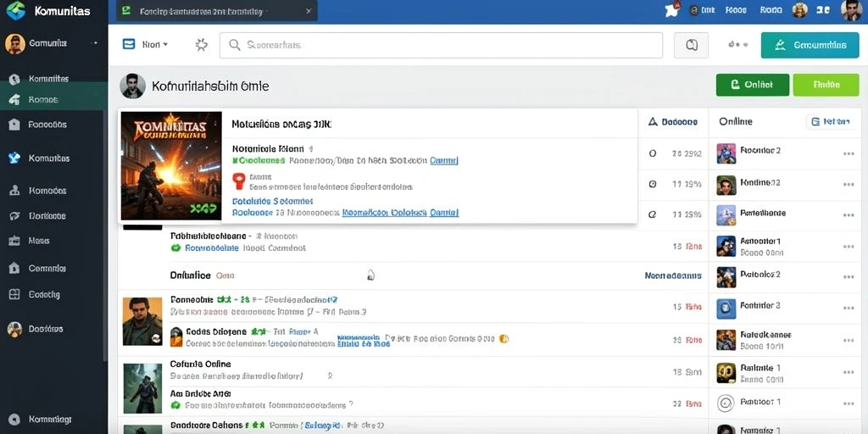Click the bell icon in the Onlinice row
The height and width of the screenshot is (434, 868).
pos(371,275)
